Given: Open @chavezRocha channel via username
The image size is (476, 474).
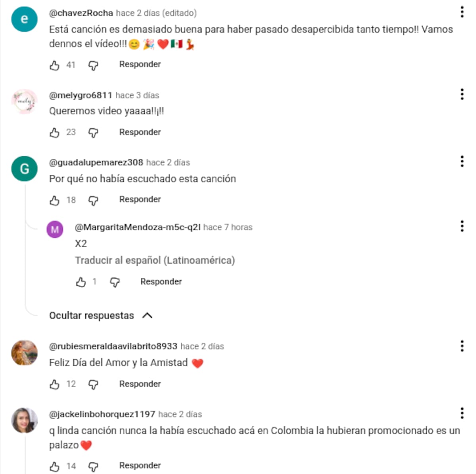Looking at the screenshot, I should (x=81, y=13).
